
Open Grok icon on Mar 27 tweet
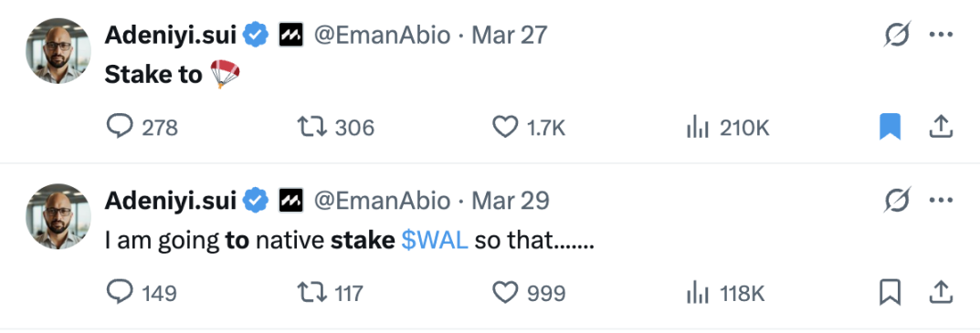897,35
